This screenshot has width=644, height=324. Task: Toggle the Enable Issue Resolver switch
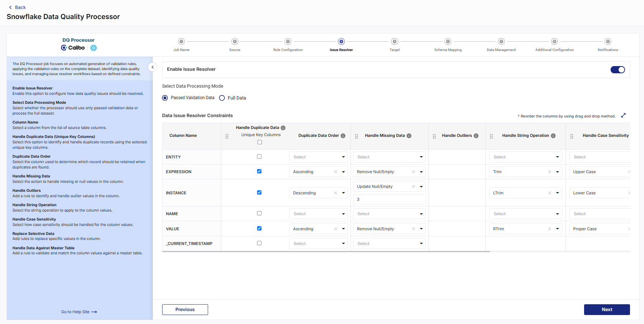pos(618,70)
